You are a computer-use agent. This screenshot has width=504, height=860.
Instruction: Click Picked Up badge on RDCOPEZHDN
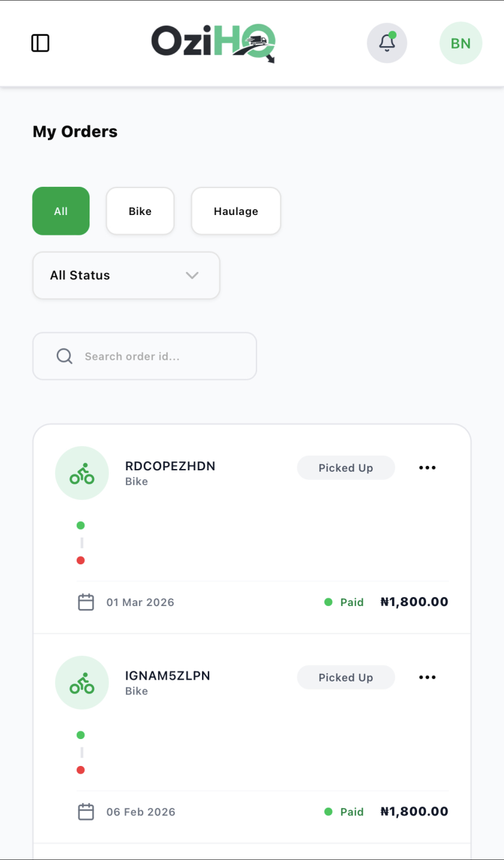pos(346,468)
